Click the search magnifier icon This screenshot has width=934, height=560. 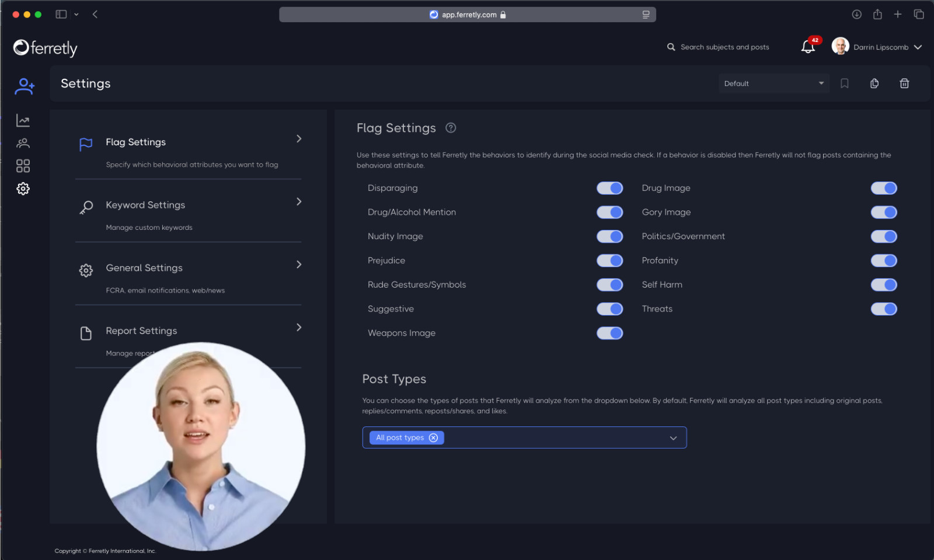tap(671, 47)
